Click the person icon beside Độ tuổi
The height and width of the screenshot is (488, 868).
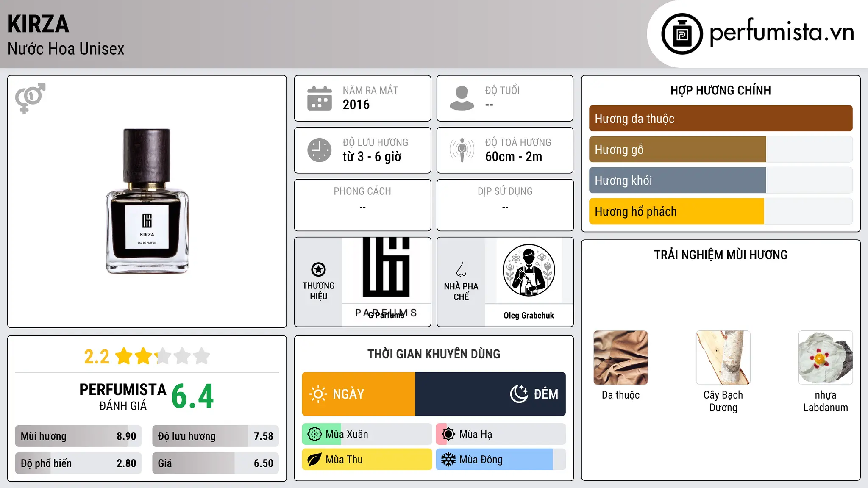[x=462, y=98]
